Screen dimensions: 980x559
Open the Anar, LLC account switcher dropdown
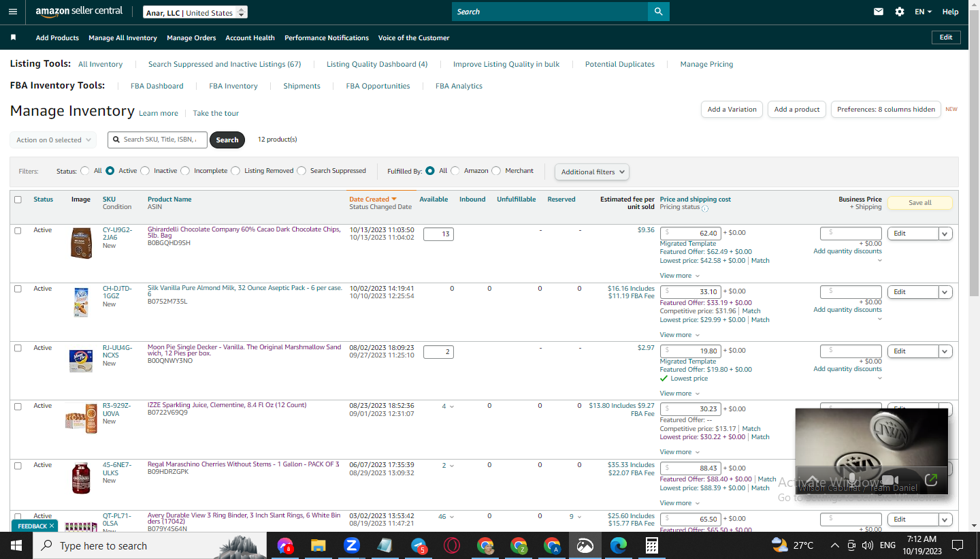(x=195, y=12)
